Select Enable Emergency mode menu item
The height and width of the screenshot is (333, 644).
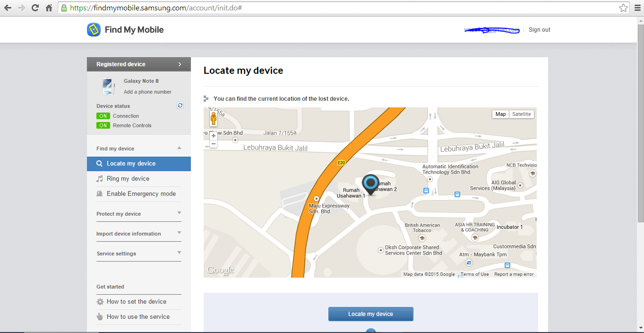(x=139, y=194)
